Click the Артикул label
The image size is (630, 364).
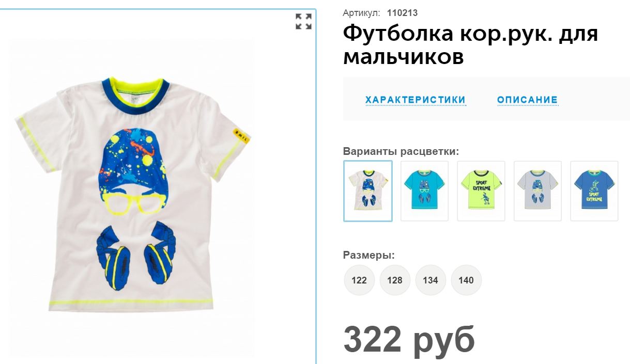pos(362,13)
